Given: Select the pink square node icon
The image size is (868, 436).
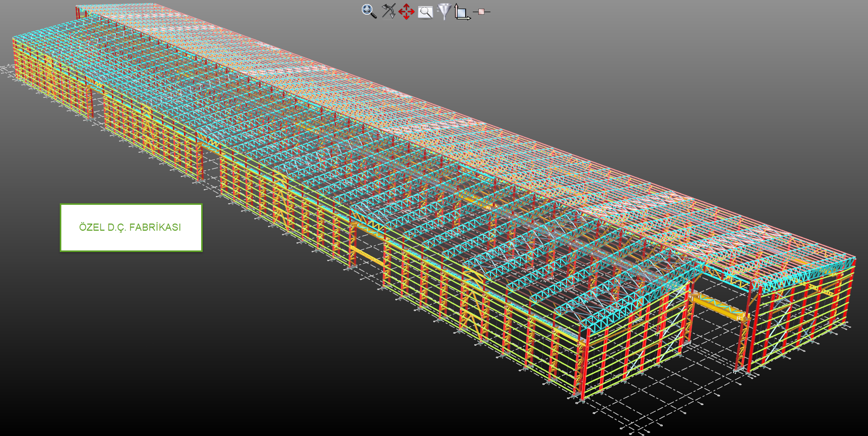Looking at the screenshot, I should [481, 11].
